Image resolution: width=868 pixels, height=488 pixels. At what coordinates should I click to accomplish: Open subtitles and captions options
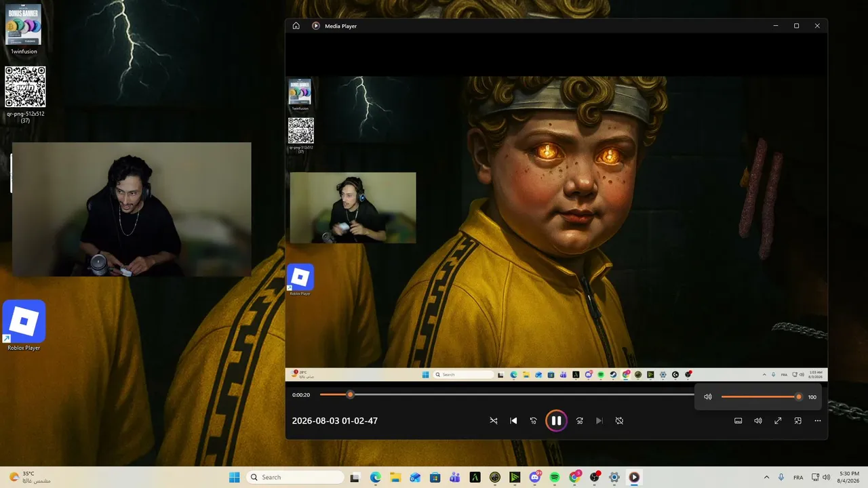[738, 421]
